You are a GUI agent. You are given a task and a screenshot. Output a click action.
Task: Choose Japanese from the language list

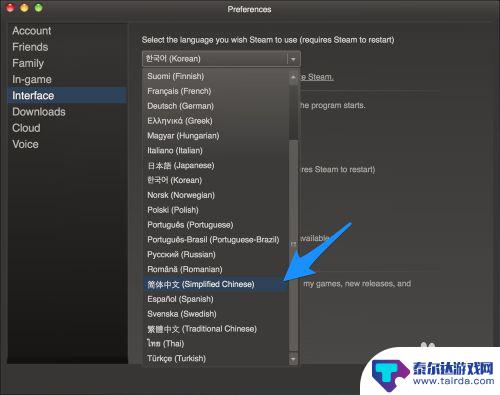216,165
